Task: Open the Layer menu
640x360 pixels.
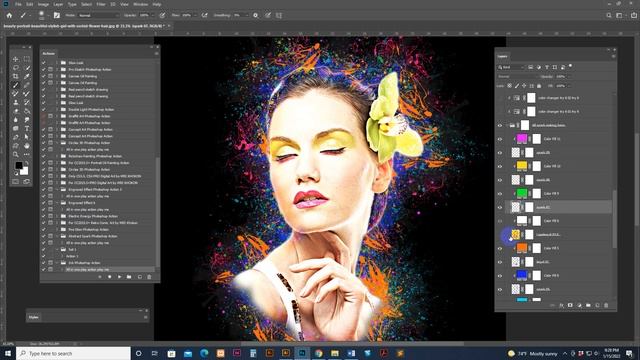Action: [58, 4]
